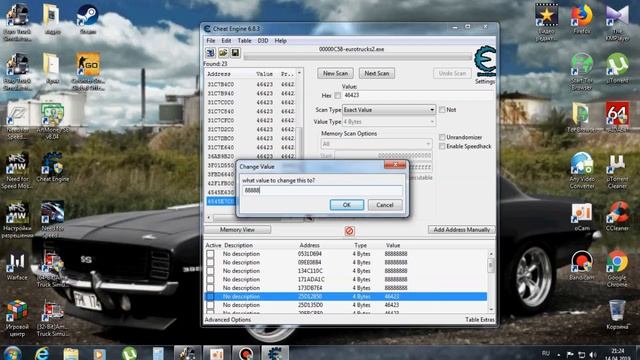Open the Edit menu
Viewport: 640px width, 360px height.
tap(226, 41)
